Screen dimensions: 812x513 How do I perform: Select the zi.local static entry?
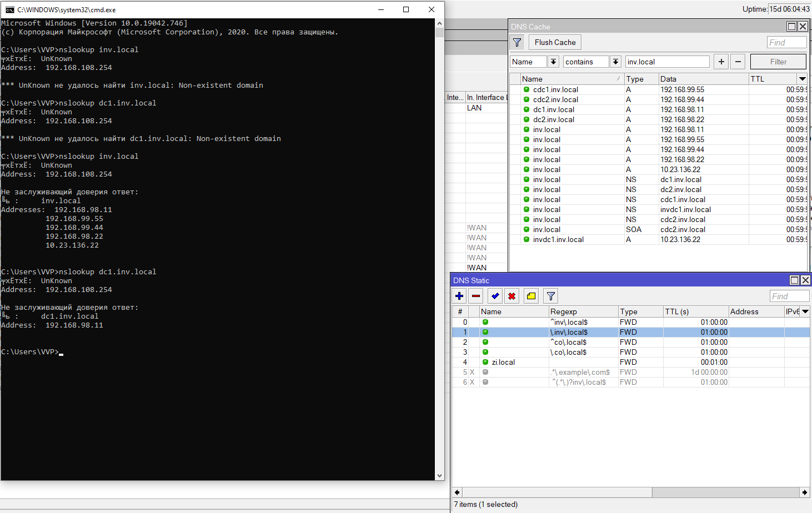(631, 362)
